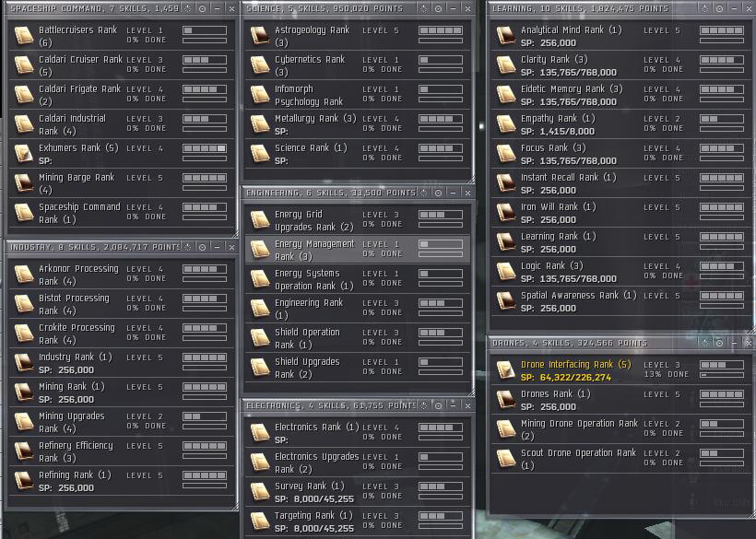Collapse the Industry skill group header
Screen dimensions: 756x539
[95, 247]
